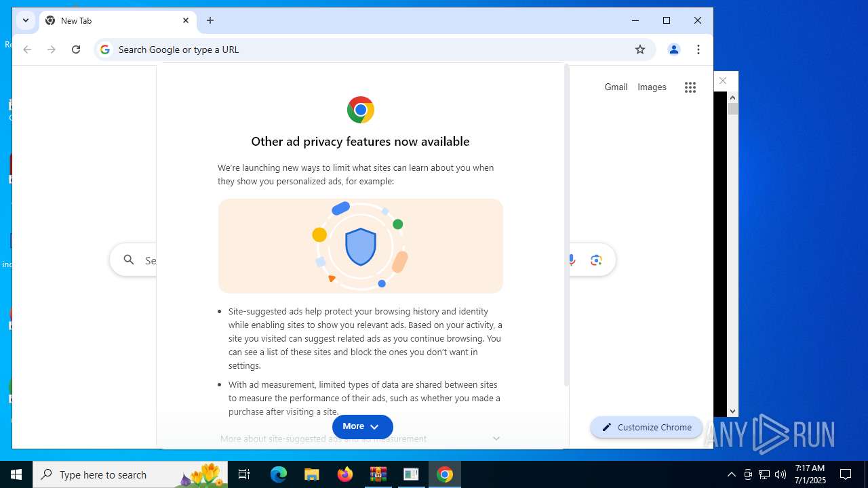The image size is (868, 488).
Task: Open the tab search dropdown arrow
Action: (26, 20)
